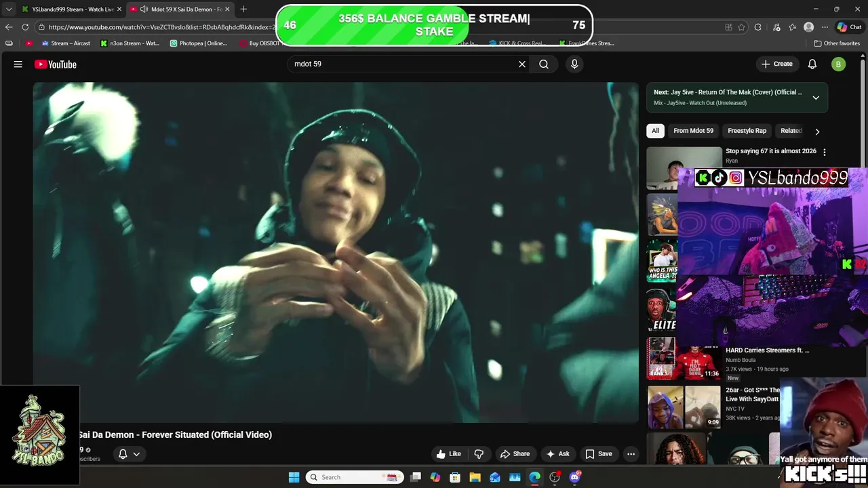Open the Windows Start menu
This screenshot has width=868, height=488.
pos(294,477)
